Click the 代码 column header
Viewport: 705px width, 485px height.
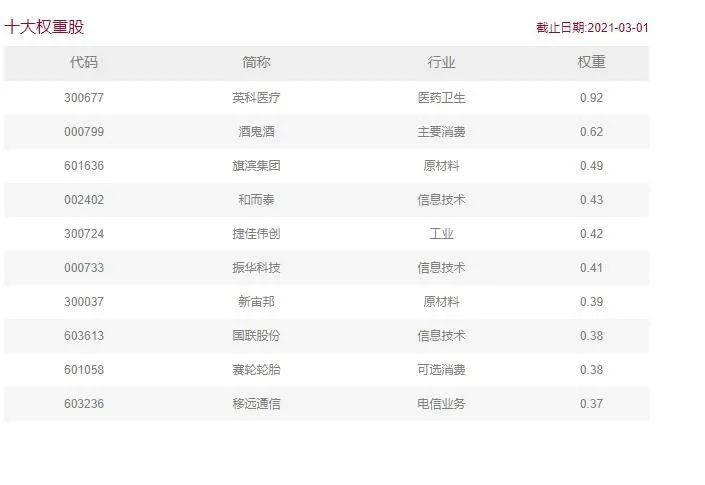(84, 62)
